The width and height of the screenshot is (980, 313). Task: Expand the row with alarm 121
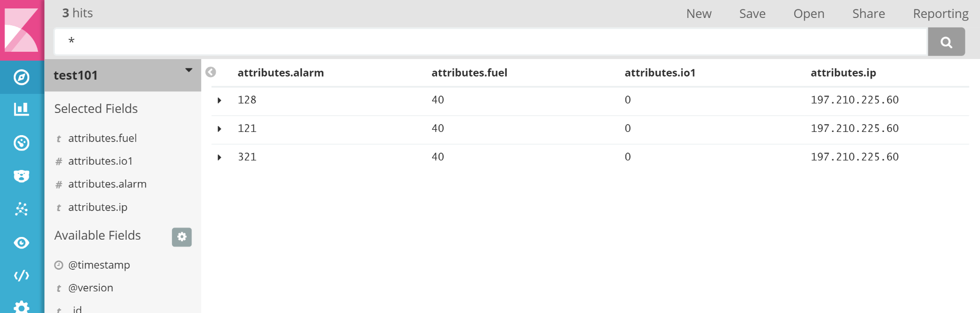pos(220,129)
